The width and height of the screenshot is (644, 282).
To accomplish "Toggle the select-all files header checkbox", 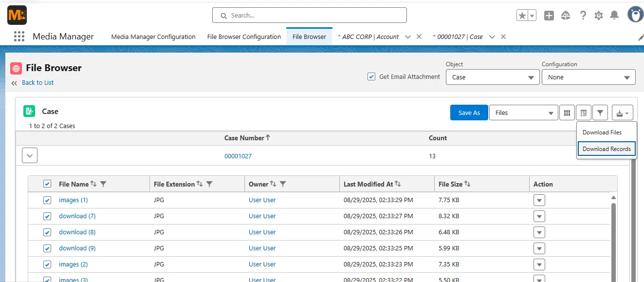I will [47, 184].
